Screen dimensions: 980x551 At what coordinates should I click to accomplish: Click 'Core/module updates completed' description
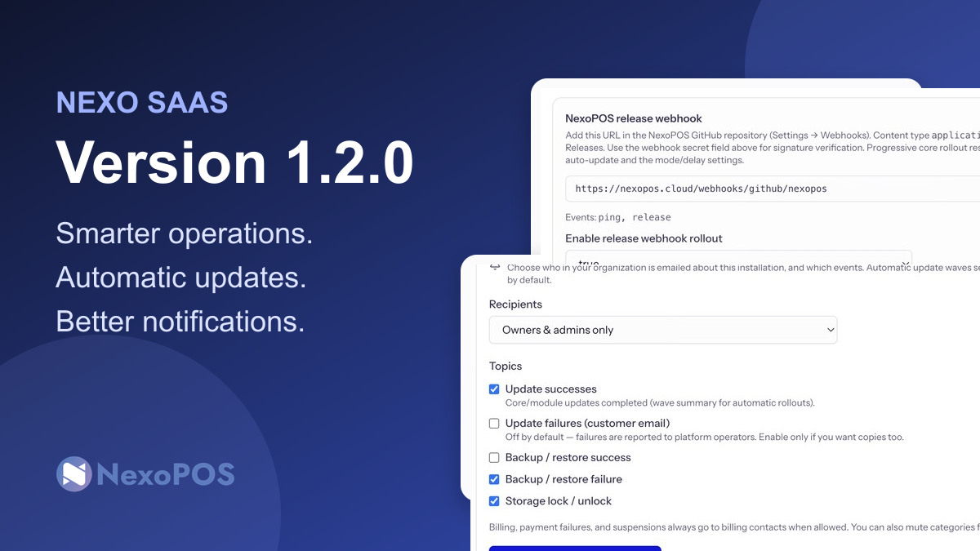660,403
